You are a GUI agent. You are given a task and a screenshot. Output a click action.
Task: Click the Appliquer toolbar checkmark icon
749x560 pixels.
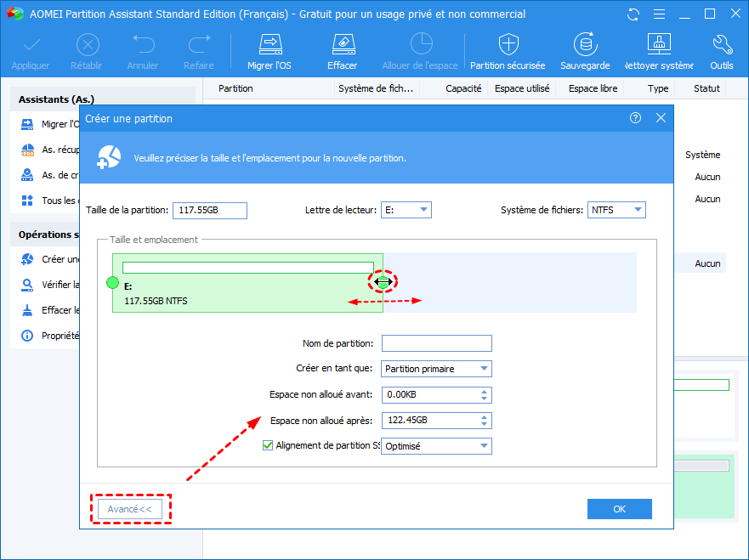(31, 45)
